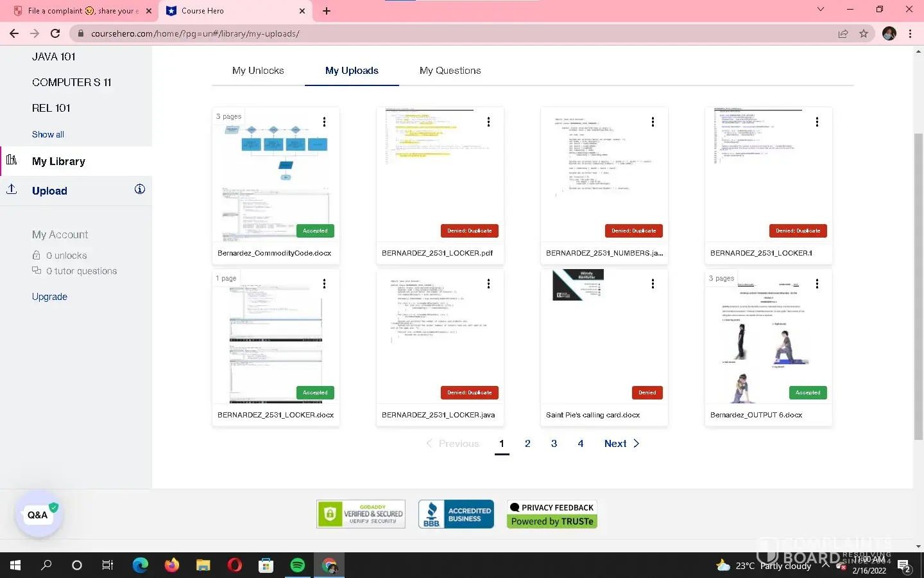Click the 0 tutor questions text
The width and height of the screenshot is (924, 578).
tap(81, 271)
